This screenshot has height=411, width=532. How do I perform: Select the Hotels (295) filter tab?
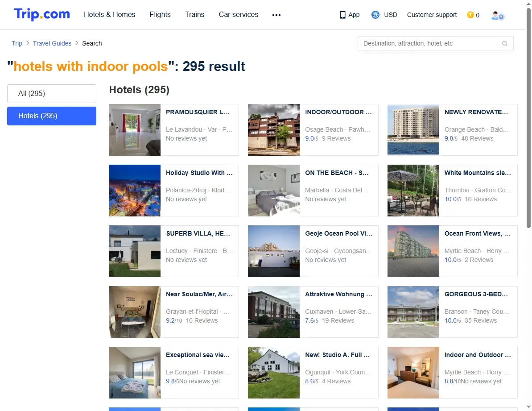pyautogui.click(x=52, y=116)
